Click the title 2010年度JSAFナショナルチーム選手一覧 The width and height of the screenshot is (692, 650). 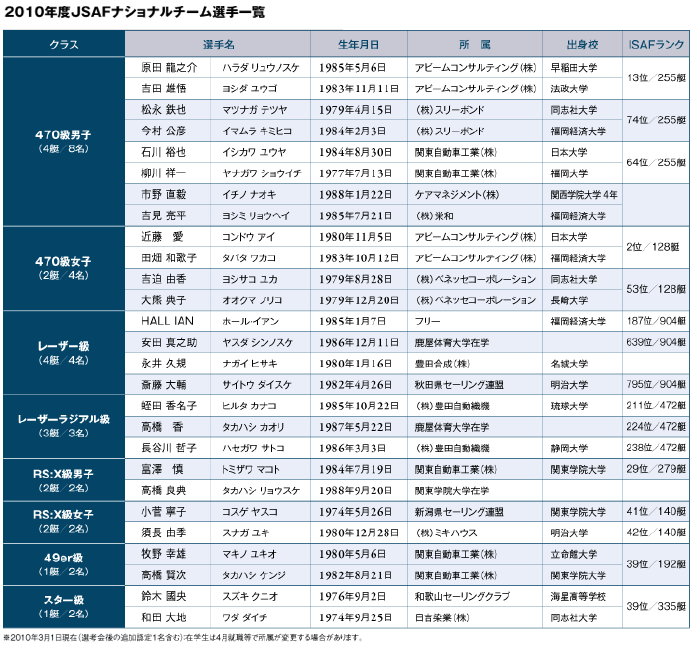[x=135, y=12]
